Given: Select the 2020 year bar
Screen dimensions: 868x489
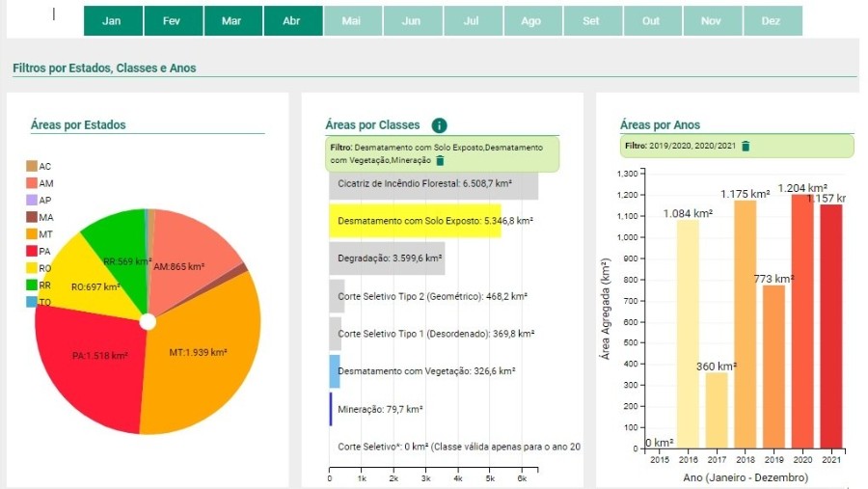Looking at the screenshot, I should (x=802, y=321).
